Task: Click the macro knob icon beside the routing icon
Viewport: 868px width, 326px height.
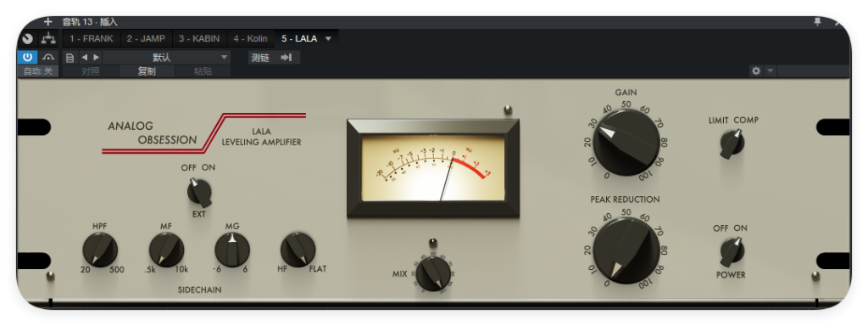Action: [x=27, y=39]
